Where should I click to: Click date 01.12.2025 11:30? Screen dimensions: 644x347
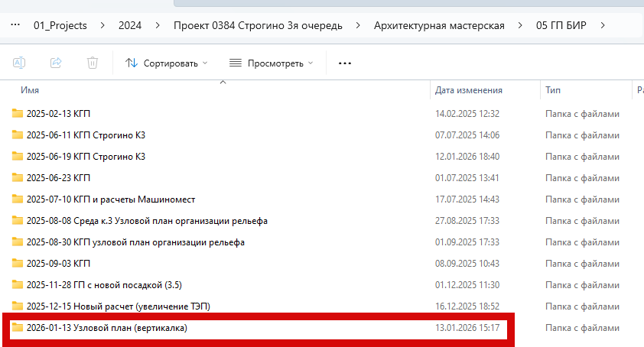point(467,285)
